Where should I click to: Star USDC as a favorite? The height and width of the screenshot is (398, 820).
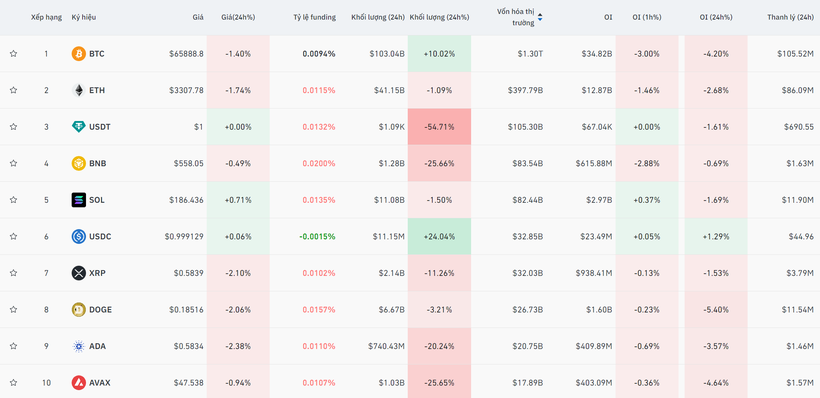[x=14, y=236]
